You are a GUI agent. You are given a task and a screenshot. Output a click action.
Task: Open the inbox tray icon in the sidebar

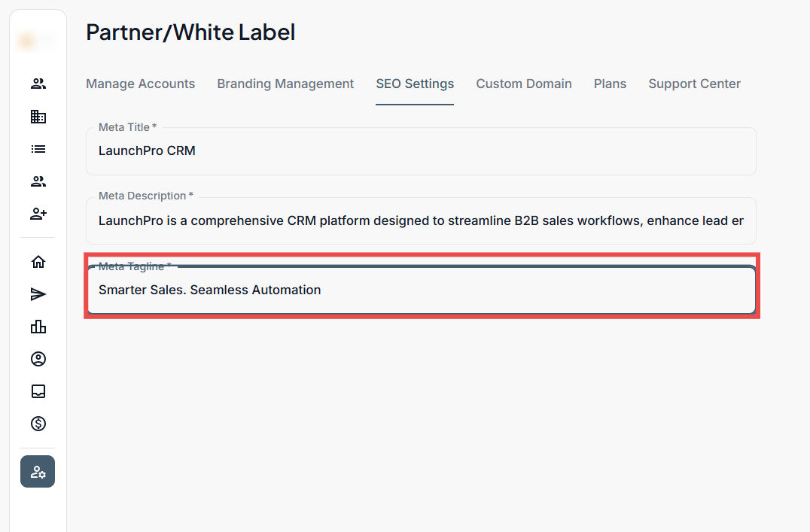[38, 391]
